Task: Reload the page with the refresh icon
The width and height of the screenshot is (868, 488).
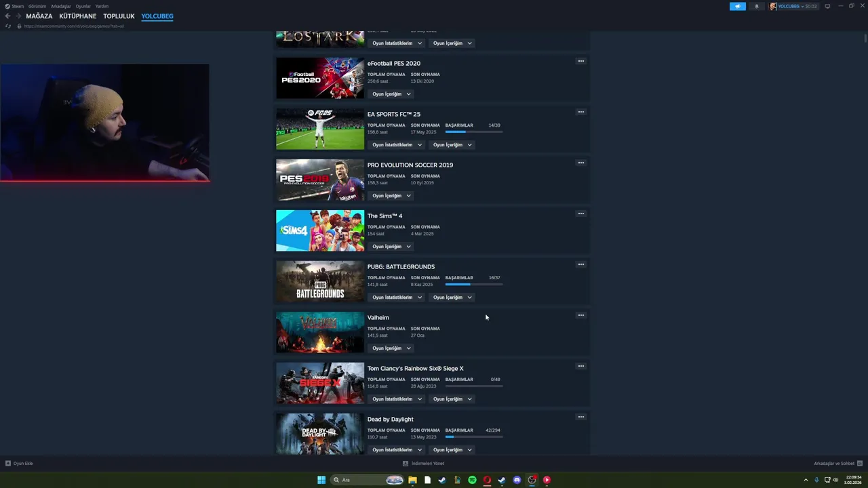Action: (x=7, y=26)
